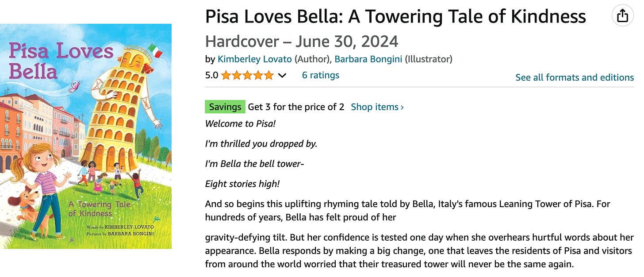
Task: Open Barbara Bongini illustrator page
Action: (x=368, y=59)
